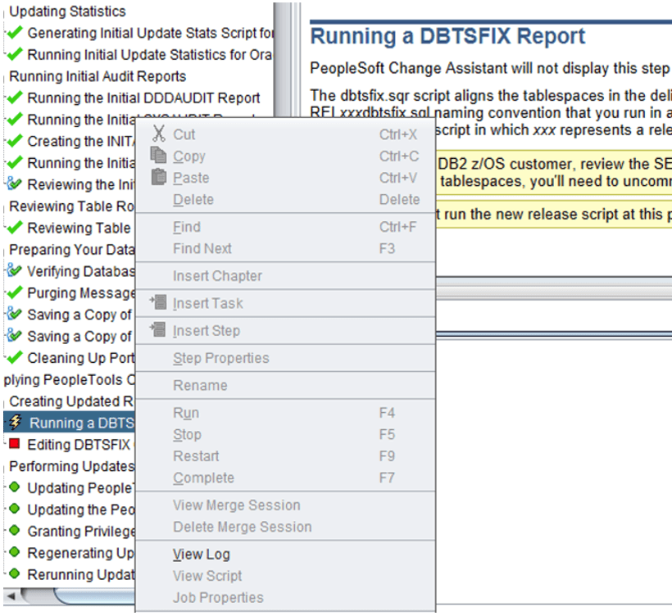Click Find in the context menu
The width and height of the screenshot is (672, 616).
[x=186, y=227]
